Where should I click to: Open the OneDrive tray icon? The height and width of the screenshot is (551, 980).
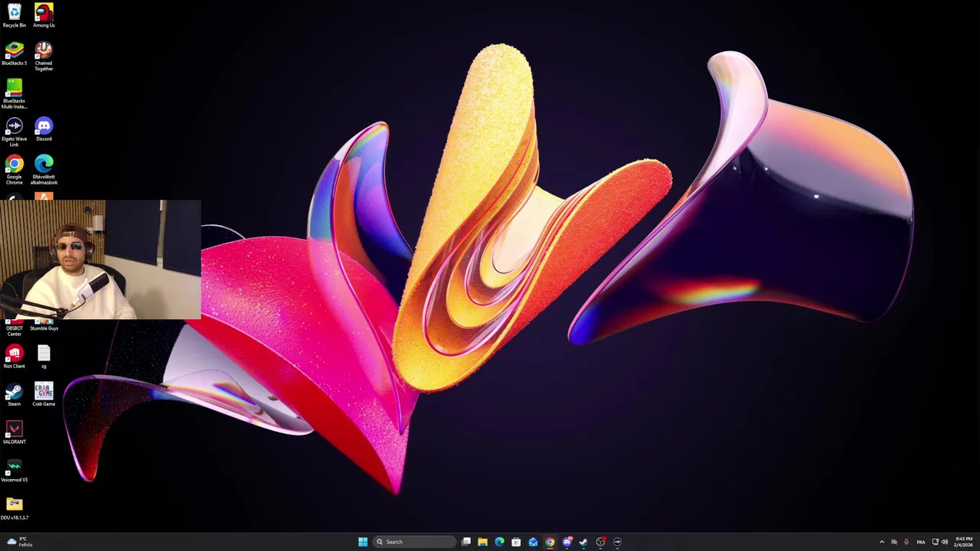[893, 542]
